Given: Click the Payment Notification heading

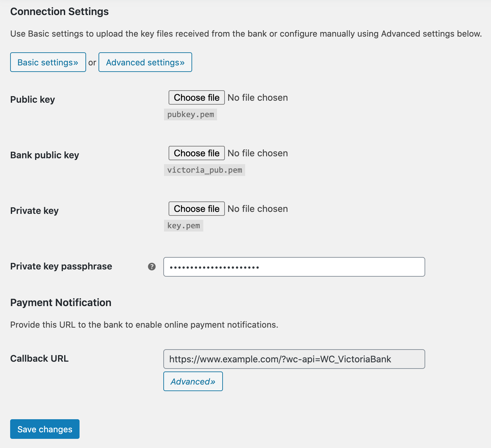Looking at the screenshot, I should (x=61, y=302).
